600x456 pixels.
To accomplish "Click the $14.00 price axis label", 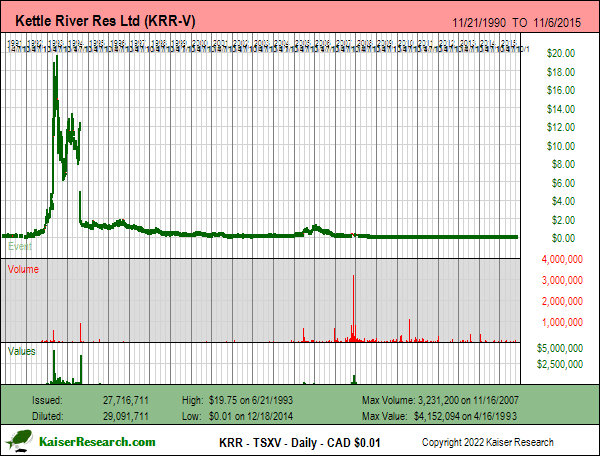I will point(561,109).
